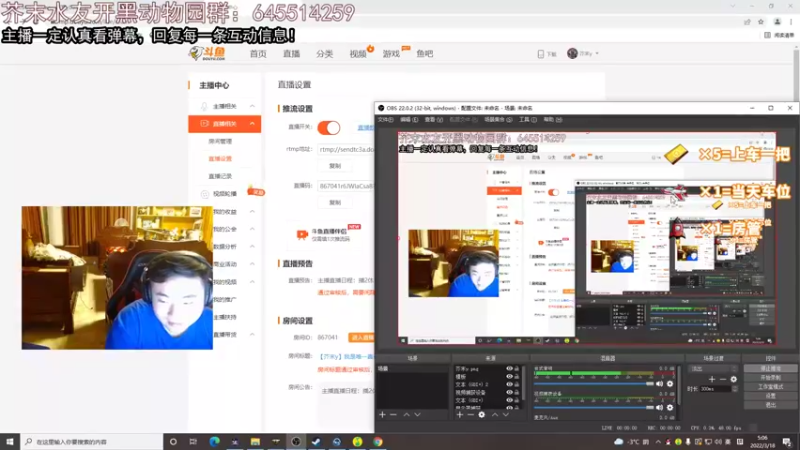The image size is (800, 450).
Task: Open the mobile download icon in Douyu header
Action: [x=541, y=54]
